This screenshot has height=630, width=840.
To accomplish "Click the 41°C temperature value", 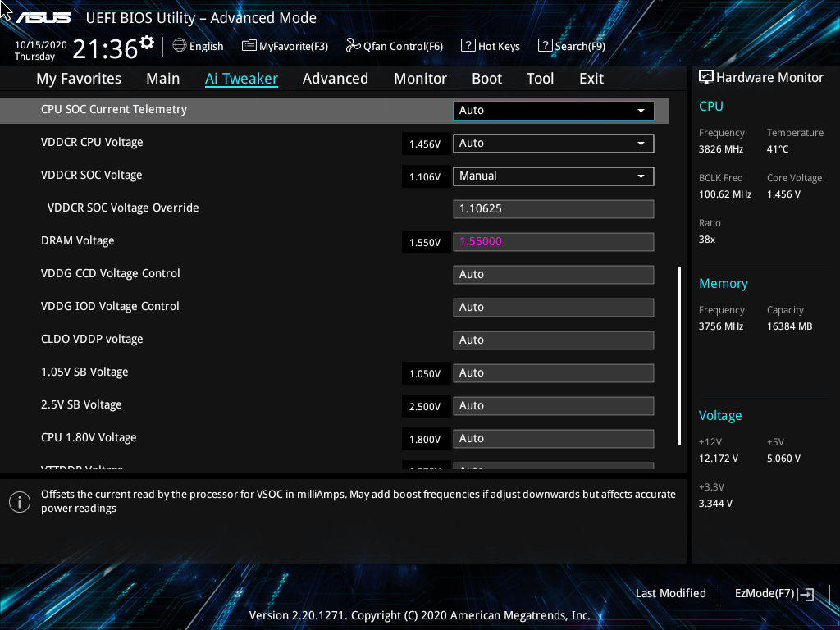I will coord(778,149).
